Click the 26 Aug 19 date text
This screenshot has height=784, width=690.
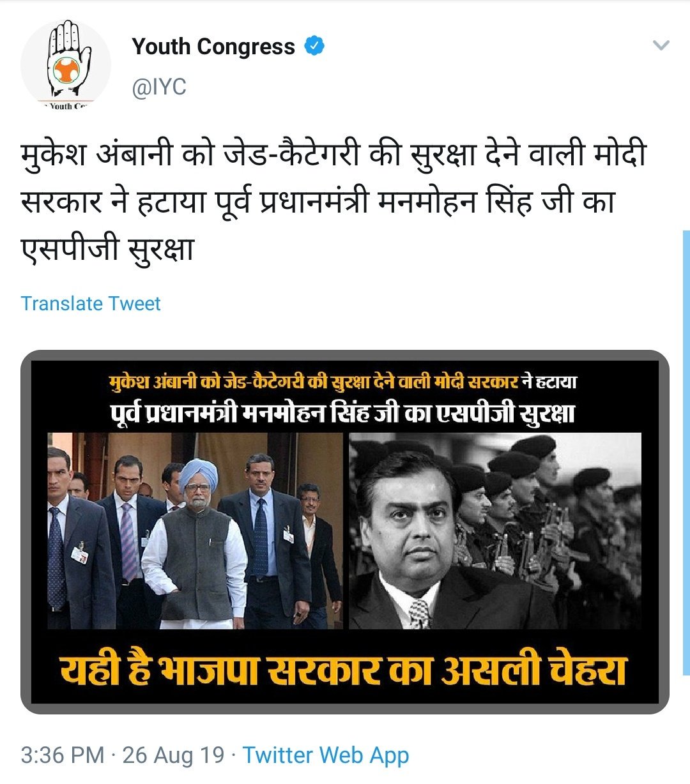pos(173,755)
